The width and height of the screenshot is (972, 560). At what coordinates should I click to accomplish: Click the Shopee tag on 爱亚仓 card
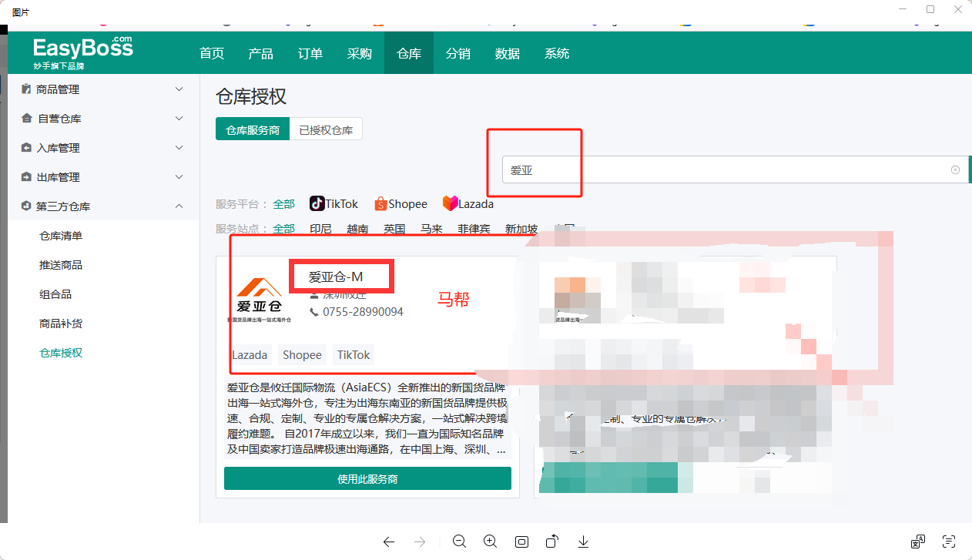(302, 354)
